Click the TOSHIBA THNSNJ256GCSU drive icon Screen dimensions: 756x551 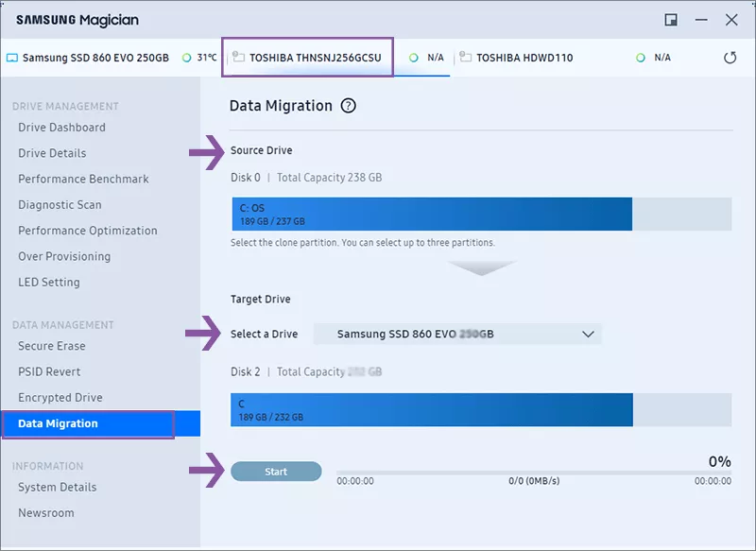pyautogui.click(x=238, y=57)
